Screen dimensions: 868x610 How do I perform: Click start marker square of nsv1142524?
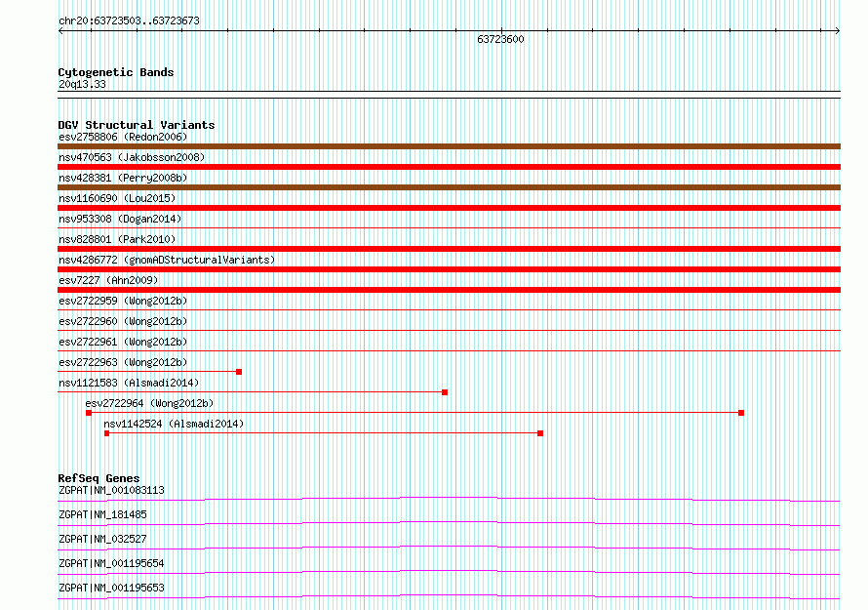pos(107,433)
